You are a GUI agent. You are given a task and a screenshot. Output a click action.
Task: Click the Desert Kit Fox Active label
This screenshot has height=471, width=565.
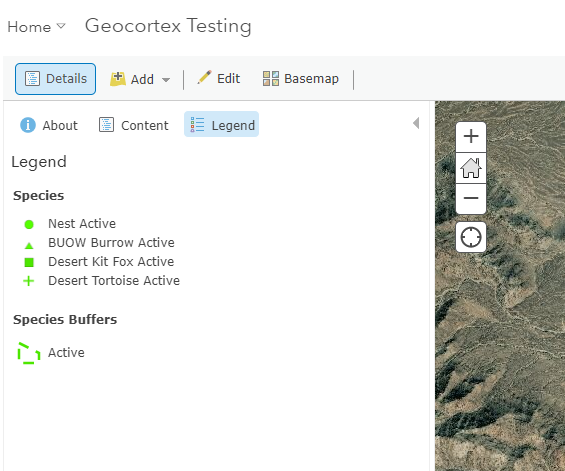pyautogui.click(x=111, y=262)
